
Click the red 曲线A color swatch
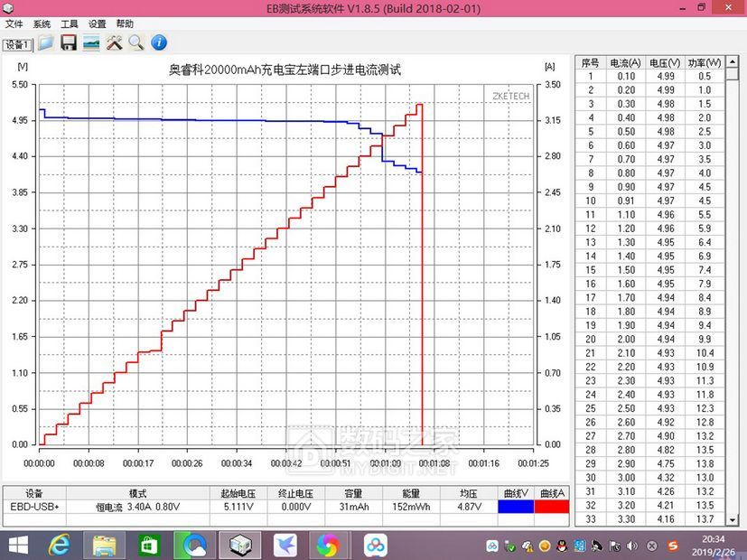click(551, 508)
